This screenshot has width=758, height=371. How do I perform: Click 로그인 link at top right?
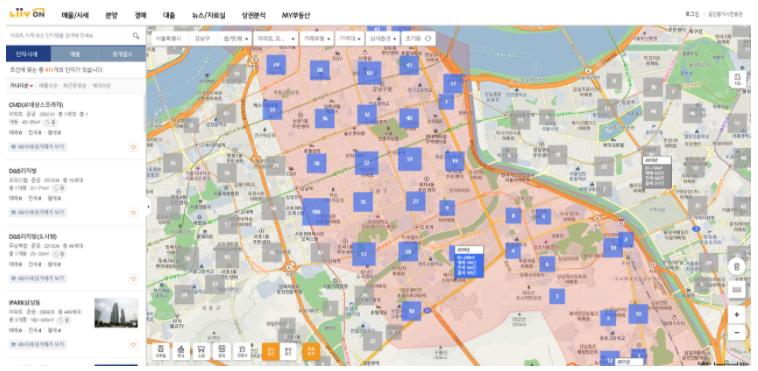click(692, 14)
